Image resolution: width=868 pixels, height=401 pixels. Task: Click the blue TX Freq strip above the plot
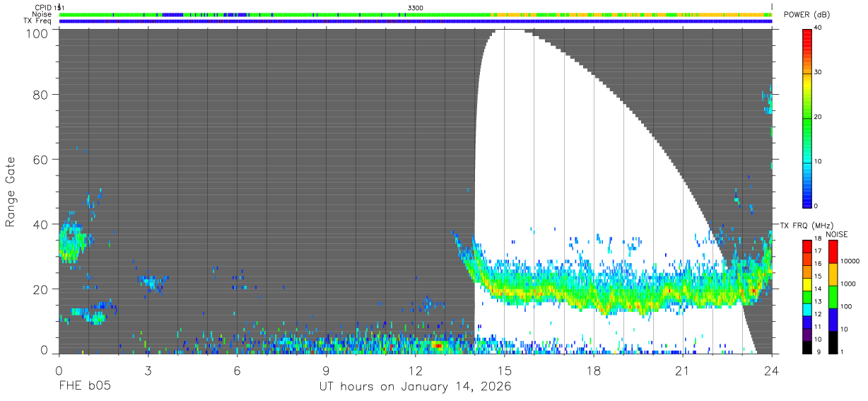tap(416, 21)
